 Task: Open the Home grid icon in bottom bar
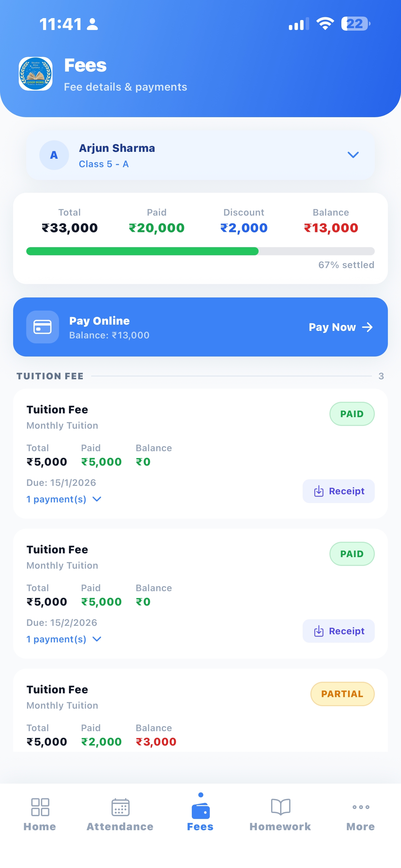coord(40,807)
